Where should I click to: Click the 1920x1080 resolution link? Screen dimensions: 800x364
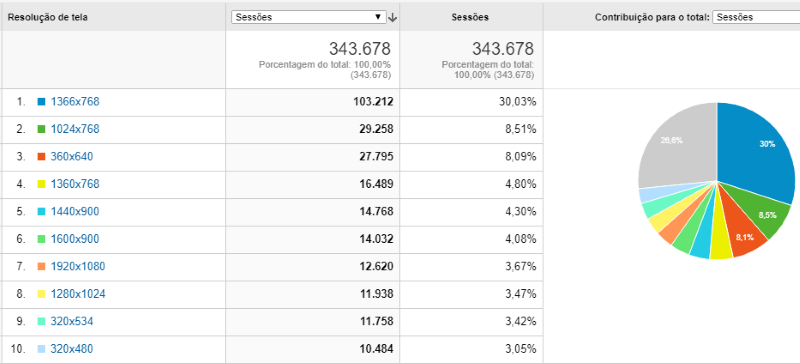coord(78,266)
